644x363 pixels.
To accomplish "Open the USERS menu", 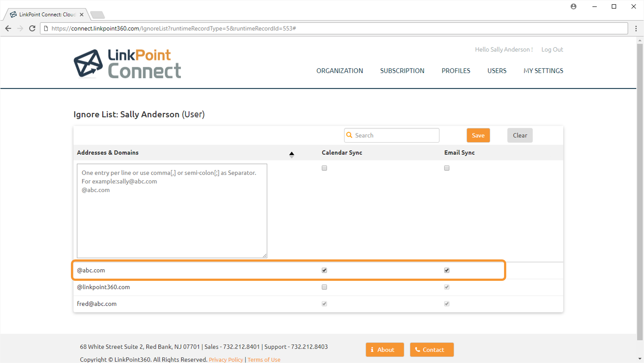I will point(497,71).
